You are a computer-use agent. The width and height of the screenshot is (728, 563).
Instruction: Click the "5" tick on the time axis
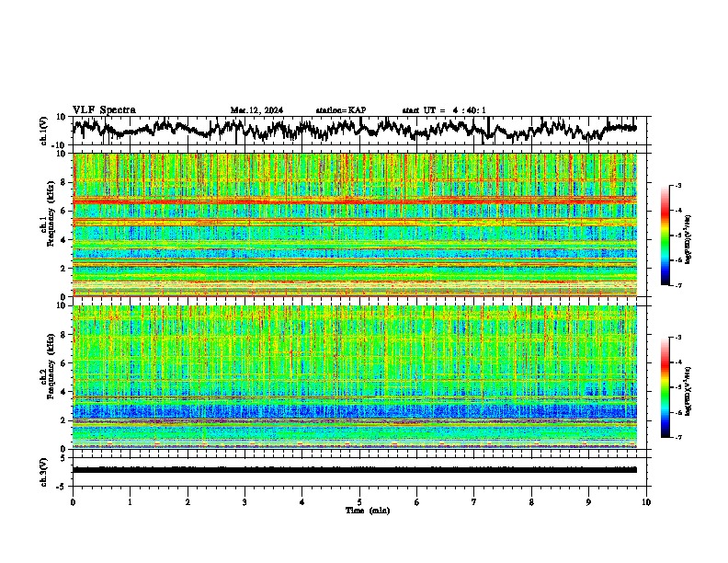pos(359,502)
